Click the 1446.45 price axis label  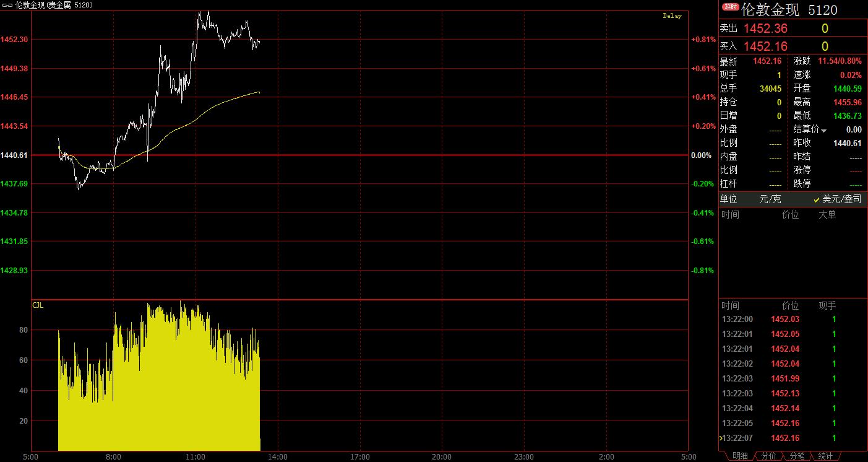tap(14, 97)
